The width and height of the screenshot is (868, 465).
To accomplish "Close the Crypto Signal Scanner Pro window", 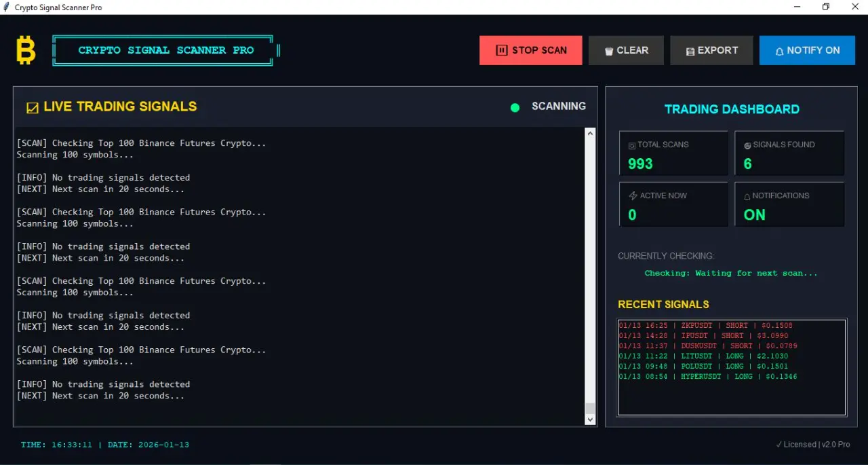I will pyautogui.click(x=854, y=7).
